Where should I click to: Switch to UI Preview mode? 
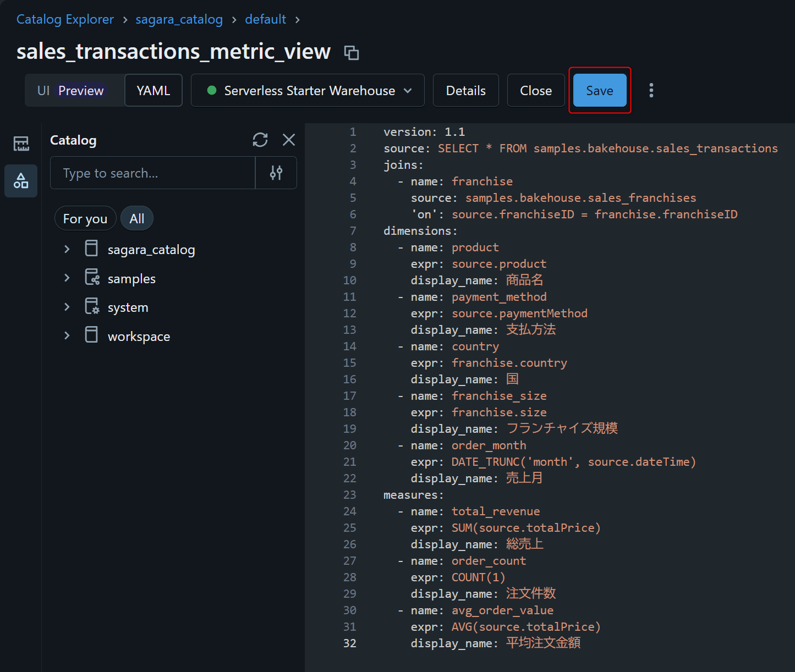pos(71,91)
